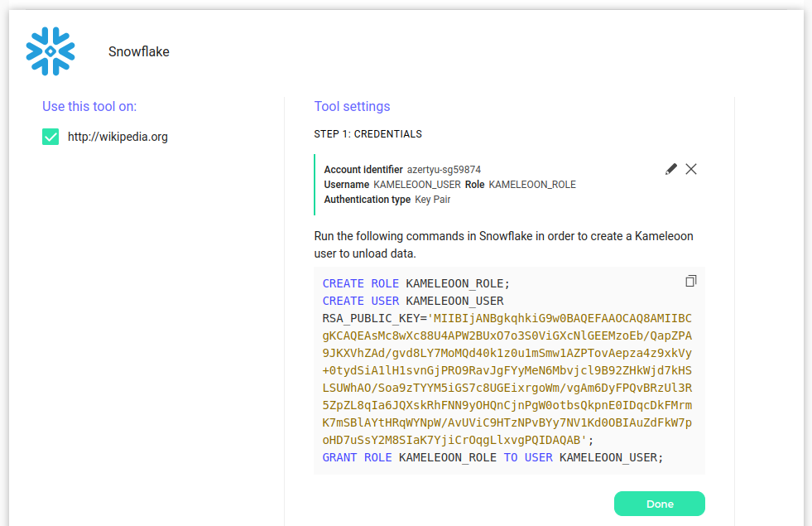Viewport: 812px width, 526px height.
Task: Click the CREATE USER KAMELEOON_USER code line
Action: tap(413, 301)
